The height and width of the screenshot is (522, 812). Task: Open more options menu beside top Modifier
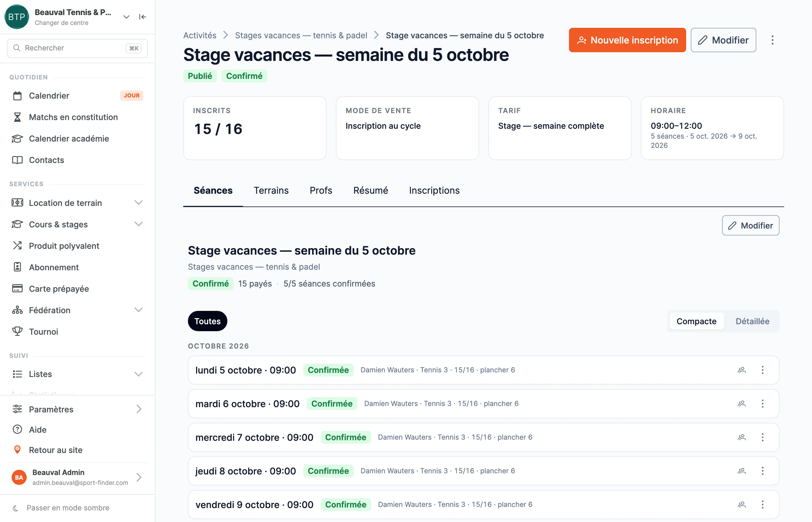[772, 40]
